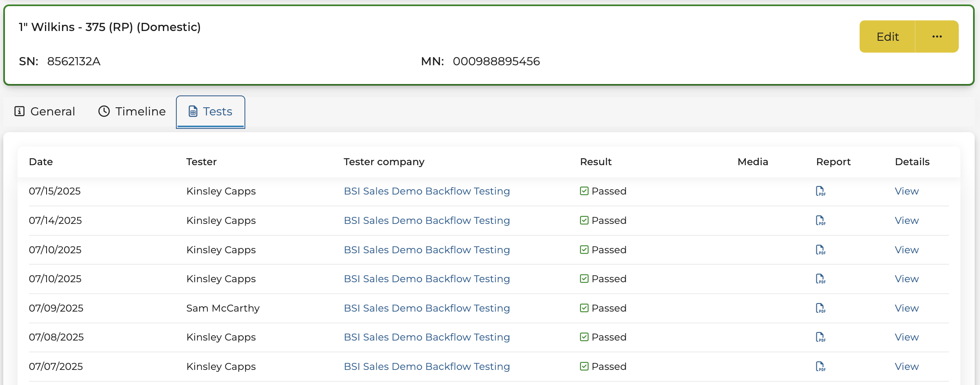Click the Passed check icon for 07/07/2025

584,366
